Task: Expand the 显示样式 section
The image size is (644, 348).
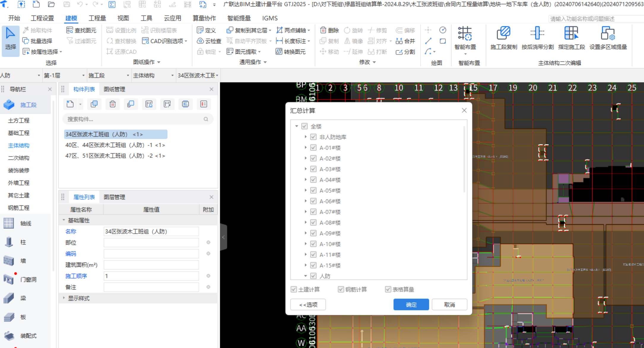Action: (64, 298)
